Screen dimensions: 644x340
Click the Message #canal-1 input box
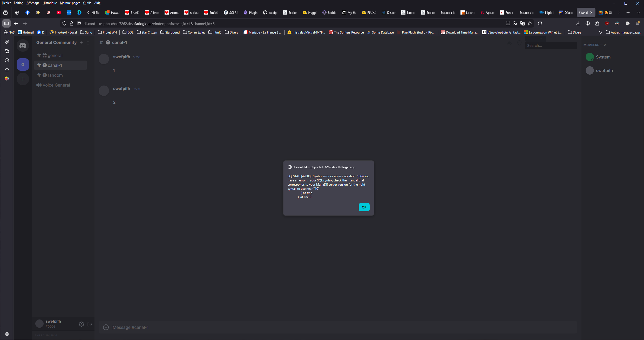[337, 327]
